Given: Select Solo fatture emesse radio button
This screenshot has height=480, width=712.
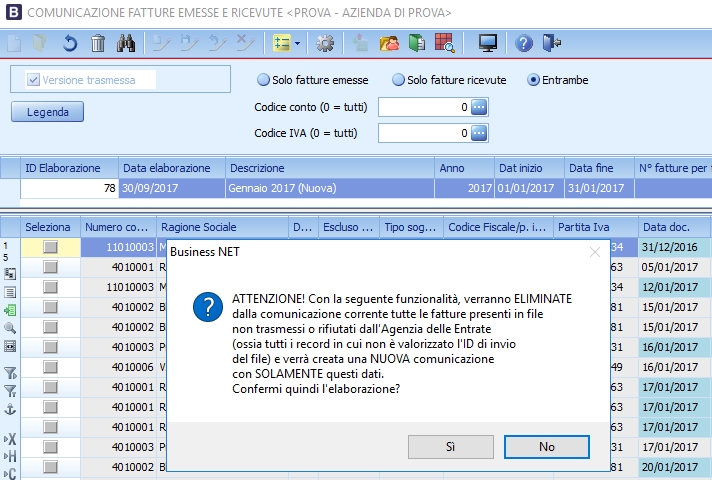Looking at the screenshot, I should pyautogui.click(x=263, y=80).
